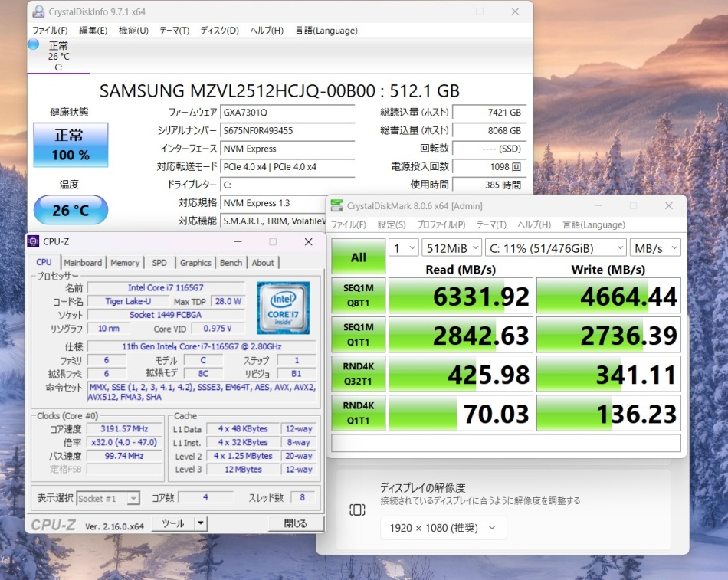Open ファイル(F) menu in CrystalDiskMark
Image resolution: width=728 pixels, height=580 pixels.
pyautogui.click(x=348, y=224)
